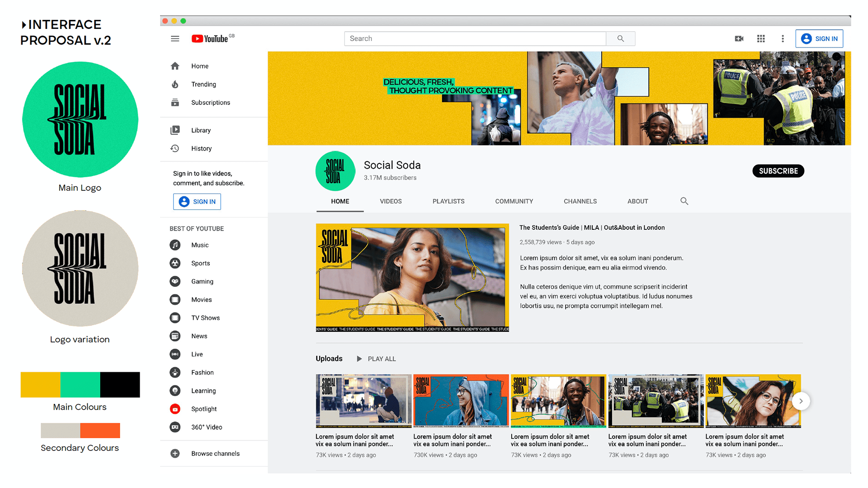Search within the Social Soda channel
868x488 pixels.
(684, 201)
